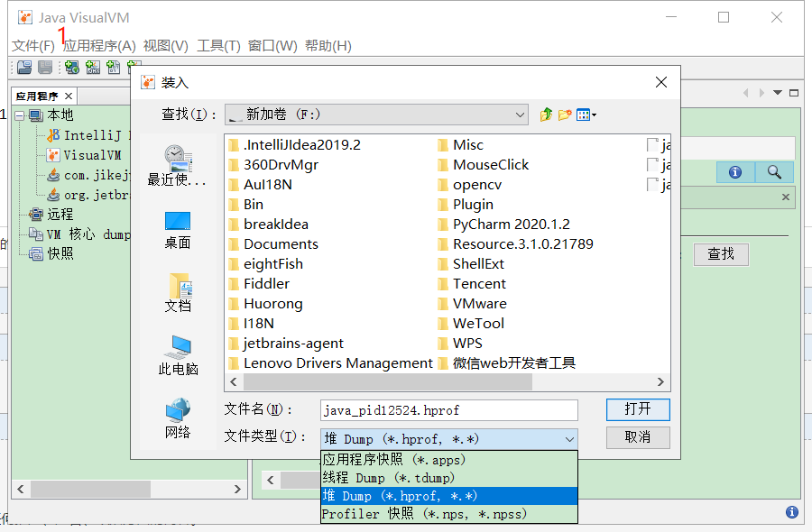Viewport: 812px width, 532px height.
Task: Click Add JMX Connection toolbar icon
Action: pyautogui.click(x=93, y=68)
